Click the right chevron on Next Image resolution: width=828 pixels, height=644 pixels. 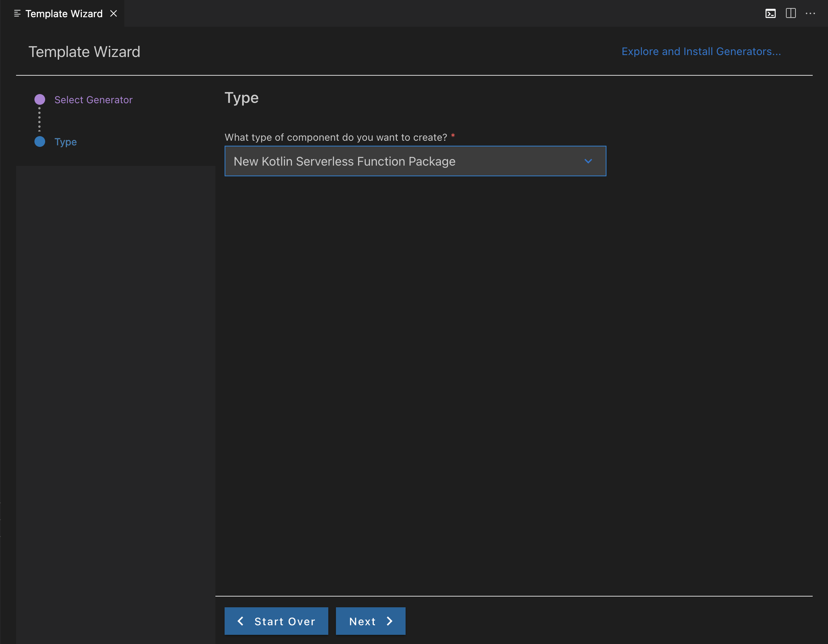point(390,621)
